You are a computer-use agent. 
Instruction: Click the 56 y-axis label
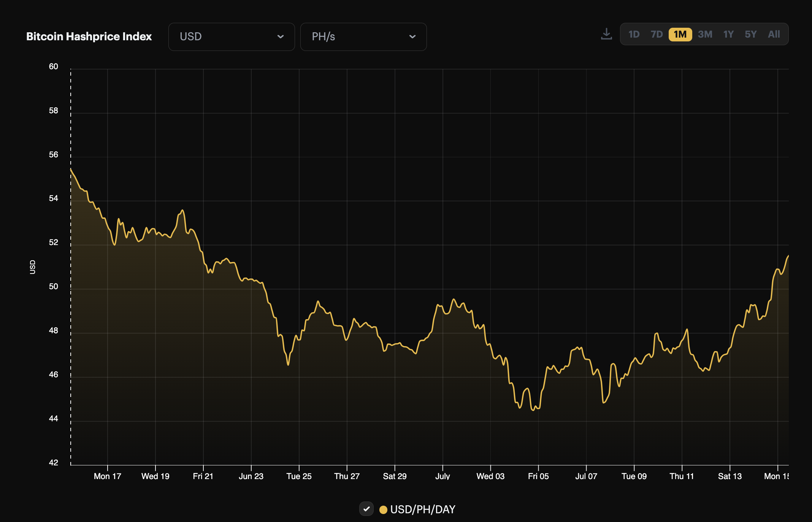click(54, 155)
